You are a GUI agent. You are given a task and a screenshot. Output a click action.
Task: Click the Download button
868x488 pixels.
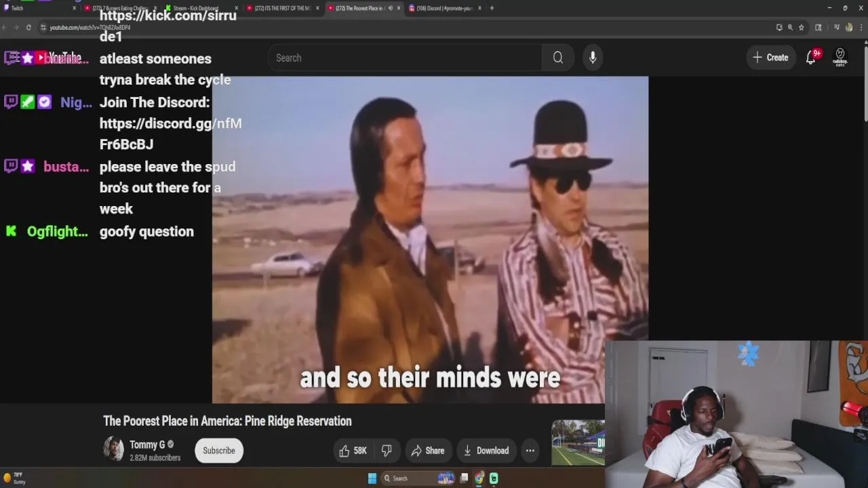point(486,451)
